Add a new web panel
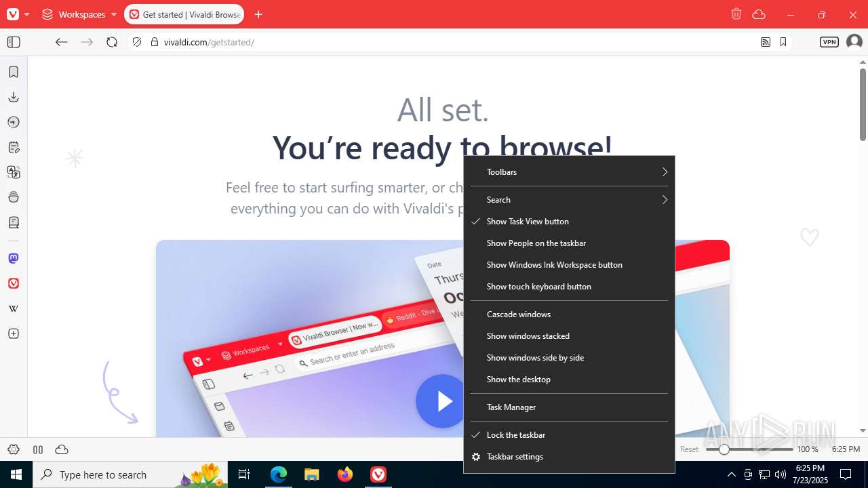The image size is (868, 488). (14, 333)
